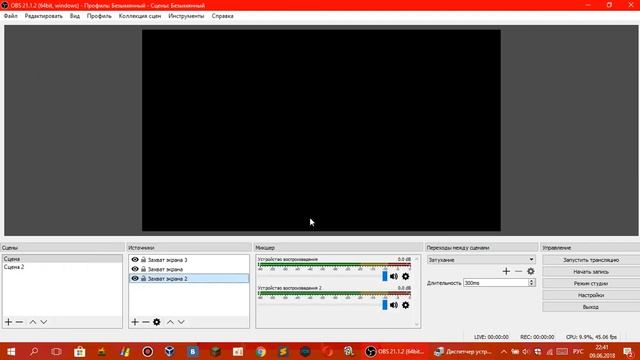Hide the Захват экрана source

tap(135, 269)
